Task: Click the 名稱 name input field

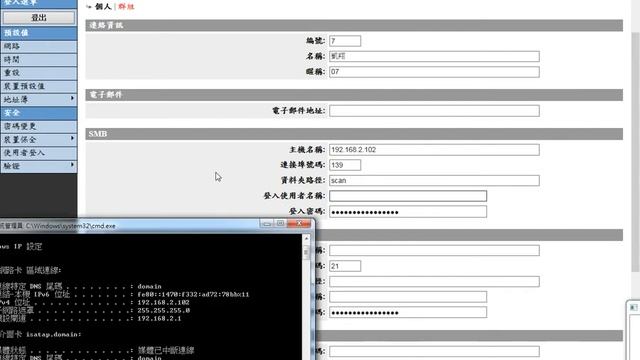Action: pos(434,56)
